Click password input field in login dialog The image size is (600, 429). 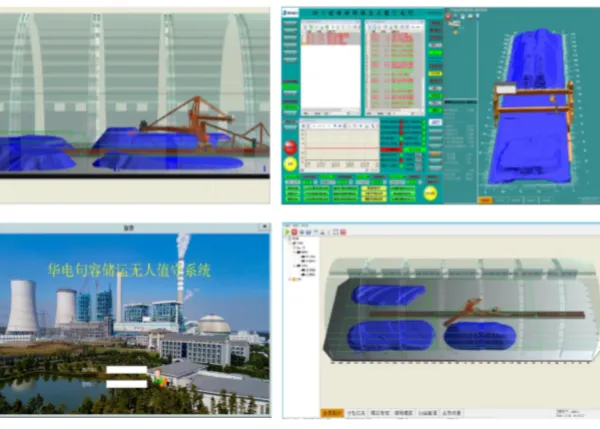pyautogui.click(x=127, y=383)
